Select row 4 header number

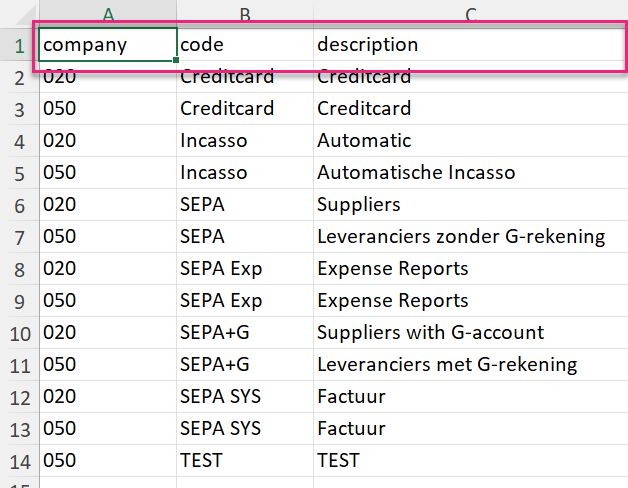pyautogui.click(x=20, y=141)
